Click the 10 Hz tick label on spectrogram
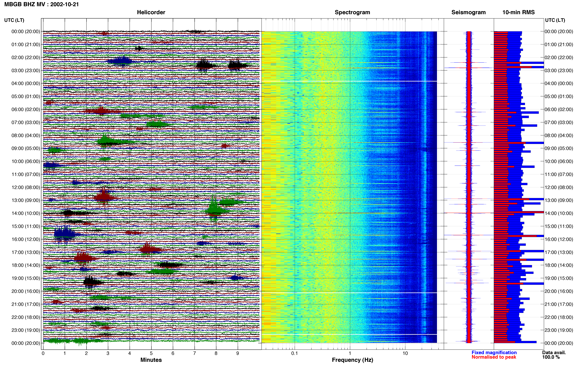Screen dimensions: 588x368 (405, 353)
